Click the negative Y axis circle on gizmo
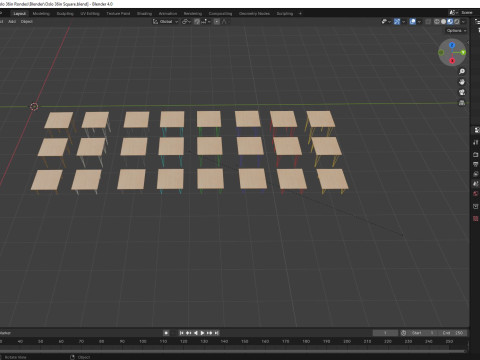 (x=441, y=53)
